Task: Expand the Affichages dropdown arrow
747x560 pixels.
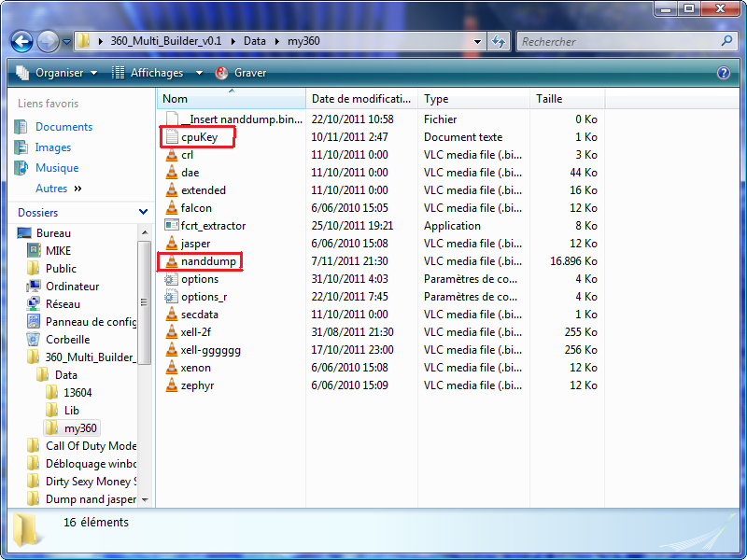Action: coord(199,73)
